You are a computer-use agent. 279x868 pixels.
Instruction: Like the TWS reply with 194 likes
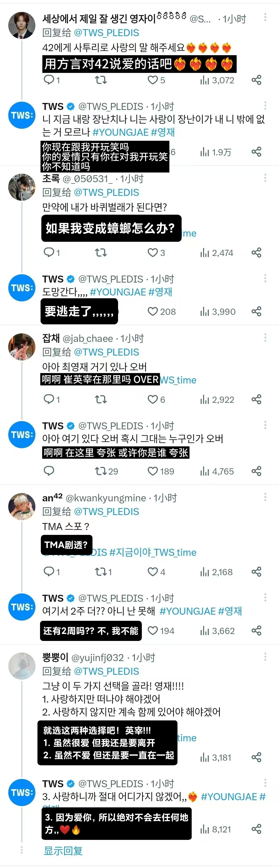point(161,630)
